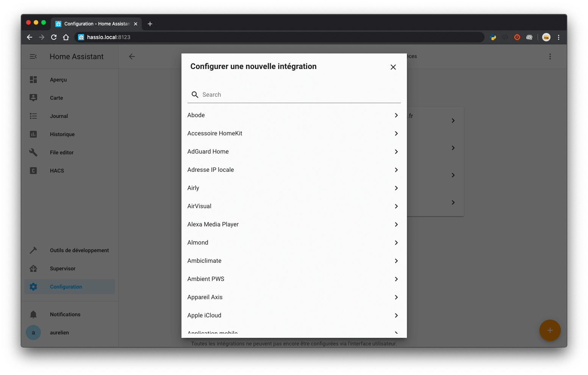Open a new browser tab
The height and width of the screenshot is (375, 588).
click(x=150, y=24)
